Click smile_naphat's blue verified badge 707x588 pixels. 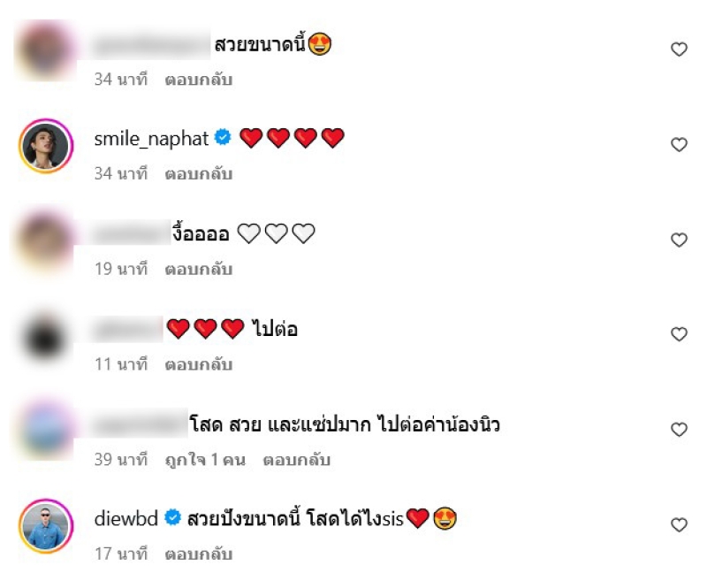coord(223,137)
